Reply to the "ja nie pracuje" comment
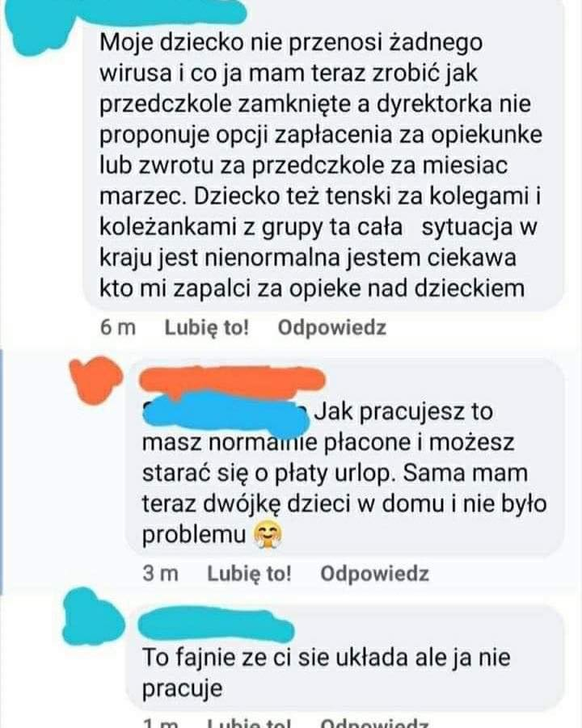 pyautogui.click(x=374, y=723)
